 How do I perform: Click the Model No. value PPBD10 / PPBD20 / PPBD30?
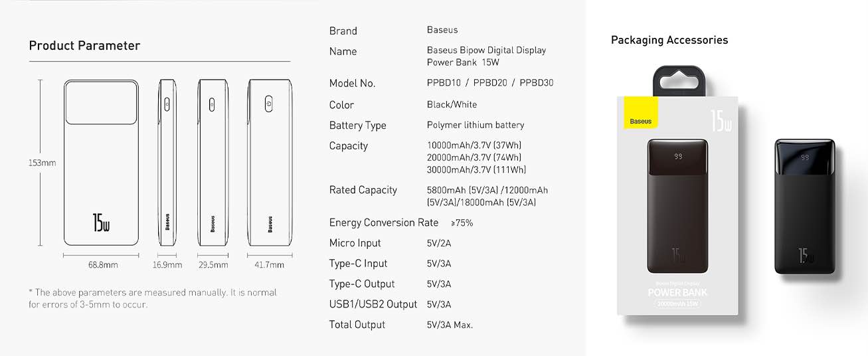pyautogui.click(x=489, y=83)
